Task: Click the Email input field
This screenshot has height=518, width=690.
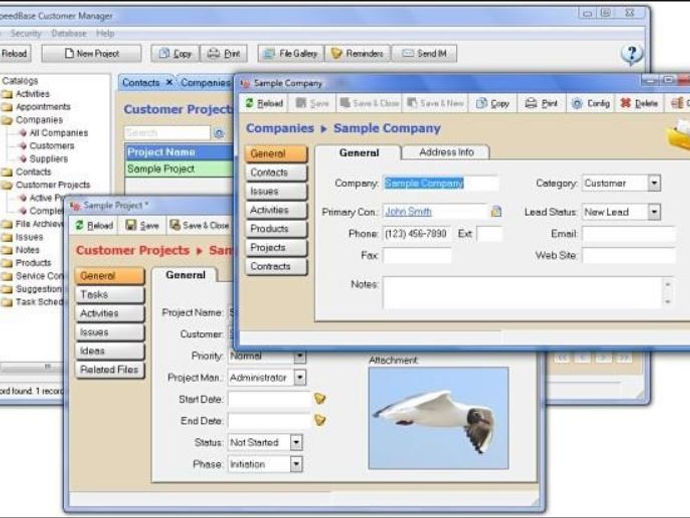Action: point(628,234)
